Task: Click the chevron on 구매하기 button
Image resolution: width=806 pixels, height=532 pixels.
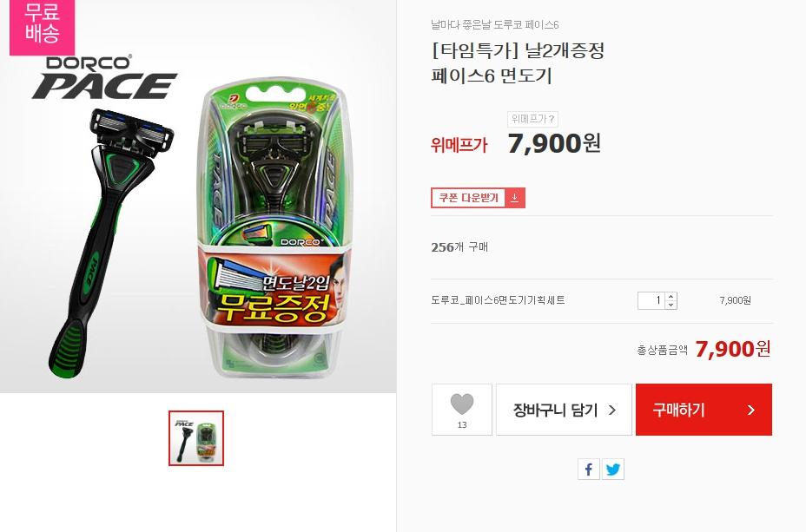Action: (x=751, y=410)
